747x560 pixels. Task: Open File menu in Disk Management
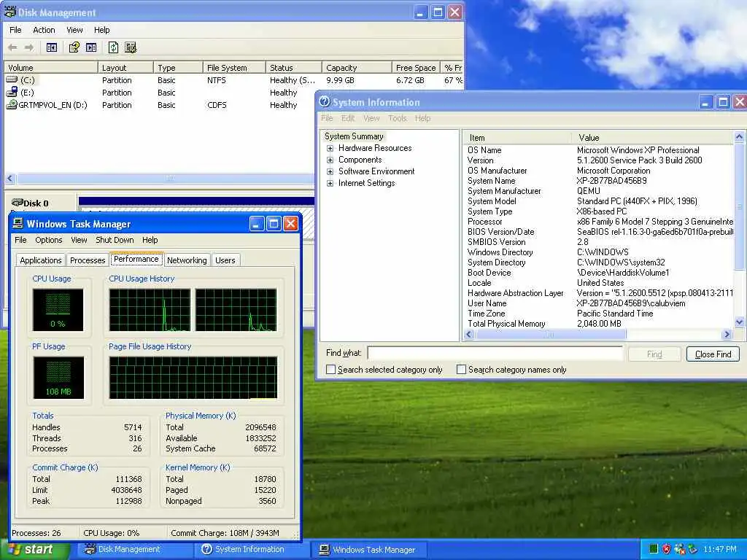coord(15,30)
